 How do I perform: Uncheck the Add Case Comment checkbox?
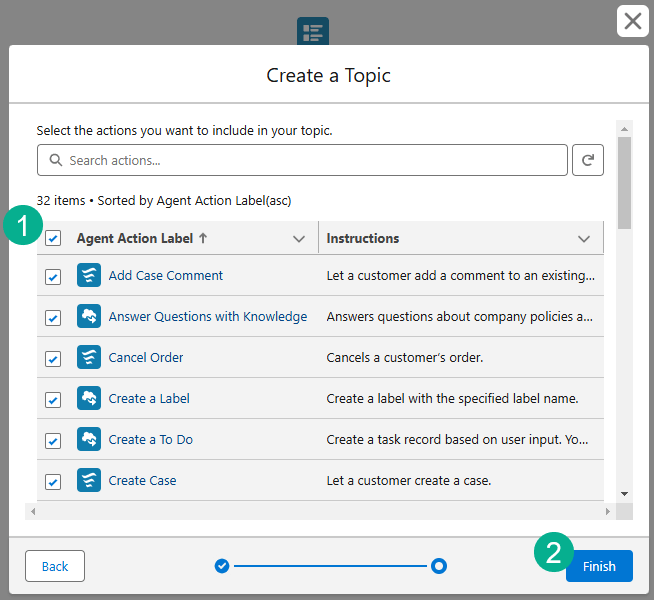[53, 276]
